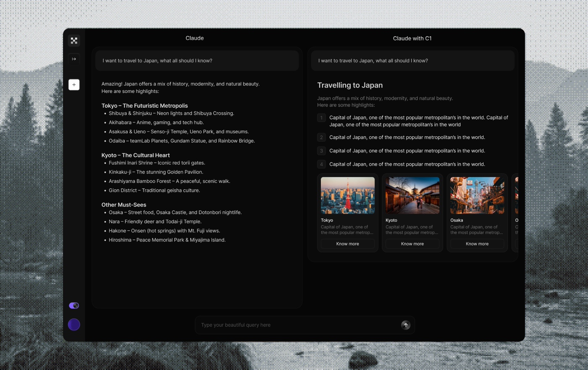
Task: Click Know more on the Tokyo card
Action: pyautogui.click(x=348, y=244)
